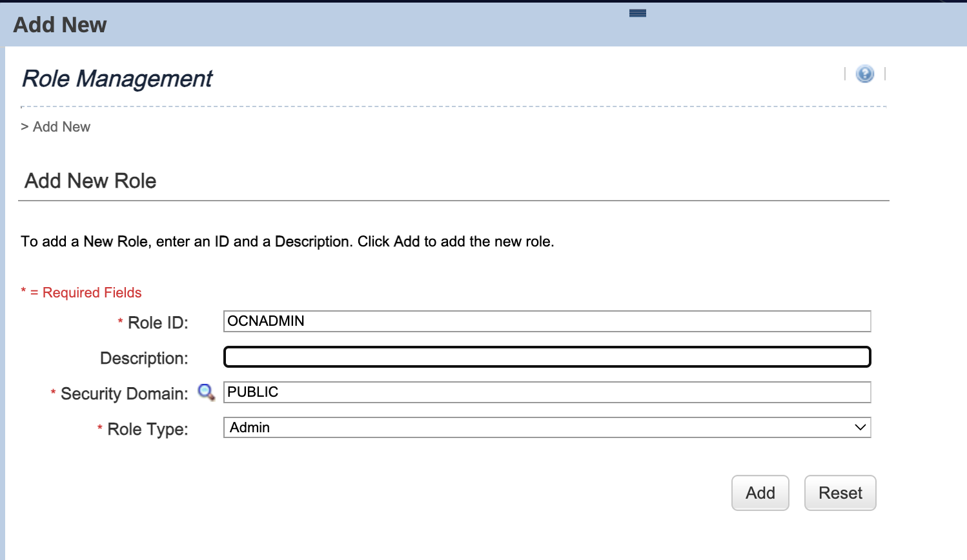967x560 pixels.
Task: Select the Security Domain field with PUBLIC
Action: point(546,392)
